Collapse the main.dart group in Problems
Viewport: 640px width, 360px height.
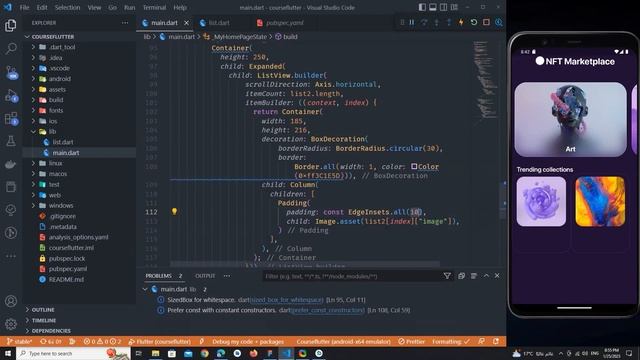click(145, 289)
